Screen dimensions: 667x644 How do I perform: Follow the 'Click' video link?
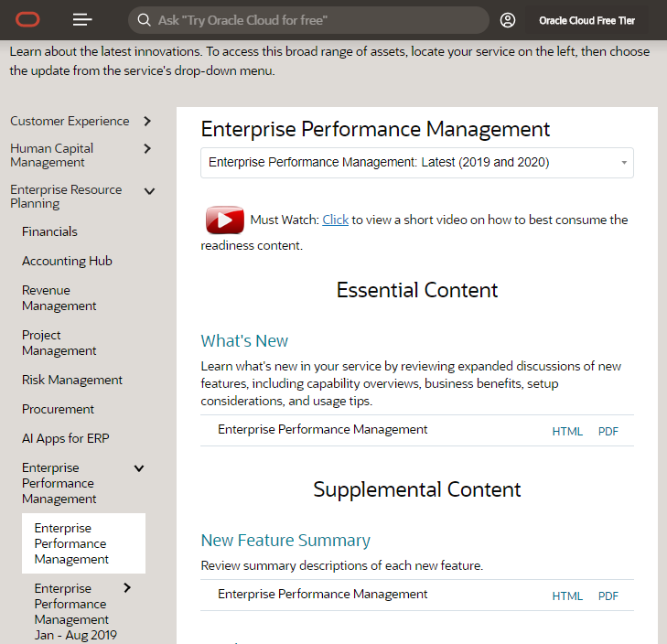point(335,220)
